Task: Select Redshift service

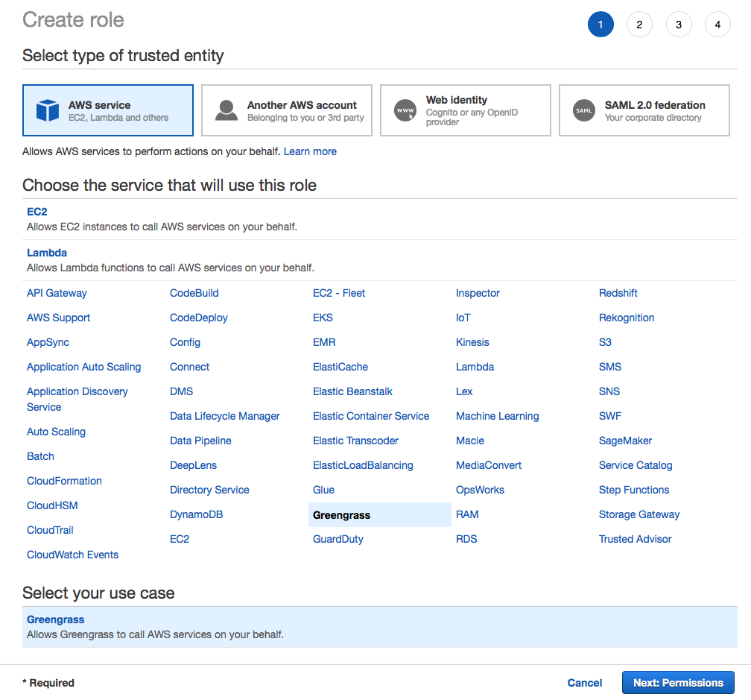Action: (x=618, y=293)
